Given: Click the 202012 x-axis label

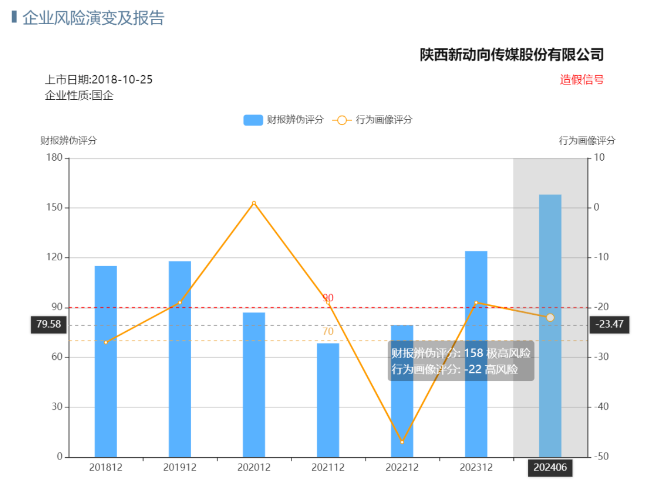Looking at the screenshot, I should [254, 468].
